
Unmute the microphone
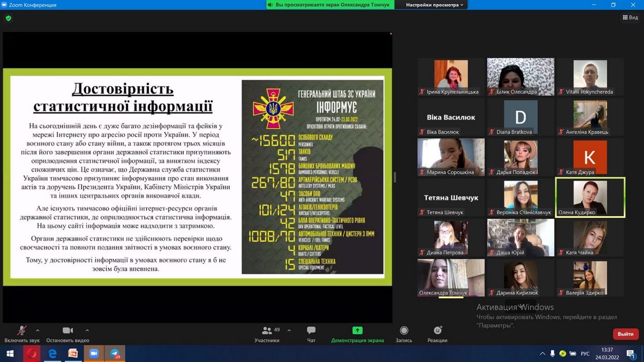click(x=22, y=331)
